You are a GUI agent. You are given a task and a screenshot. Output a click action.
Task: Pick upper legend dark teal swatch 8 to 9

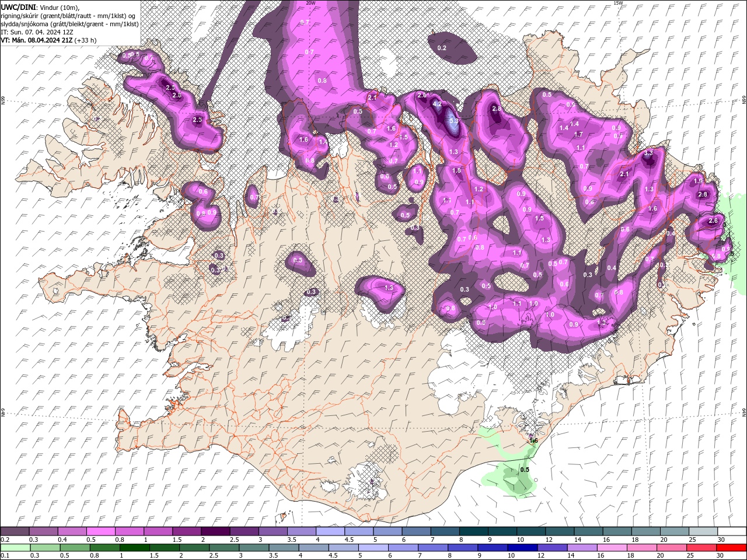coord(473,531)
